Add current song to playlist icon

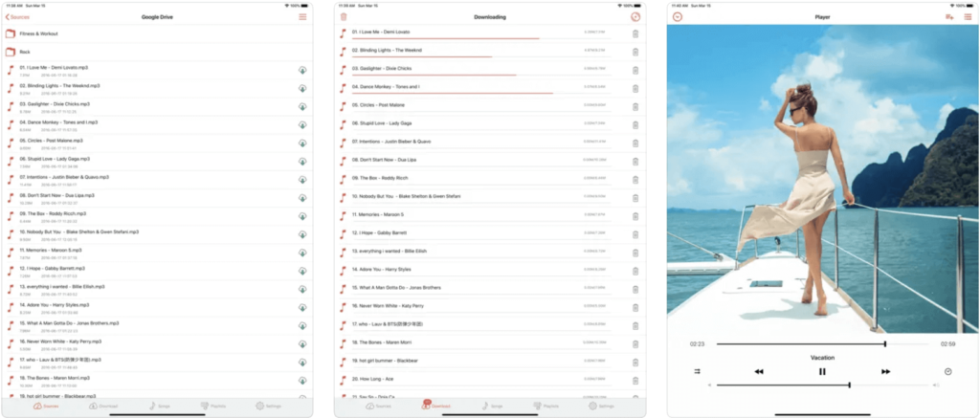point(949,17)
